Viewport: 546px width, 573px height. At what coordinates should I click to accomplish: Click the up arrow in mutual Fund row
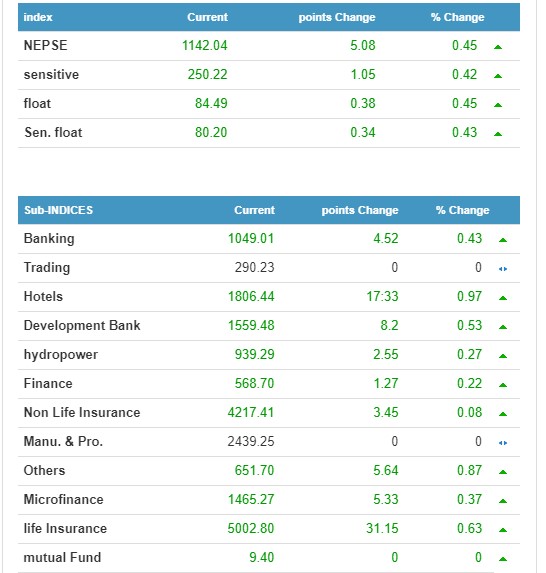(x=503, y=559)
